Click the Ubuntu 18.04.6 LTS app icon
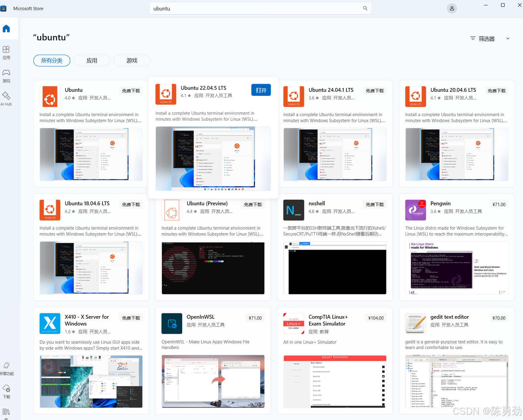Viewport: 523px width, 420px height. tap(50, 210)
